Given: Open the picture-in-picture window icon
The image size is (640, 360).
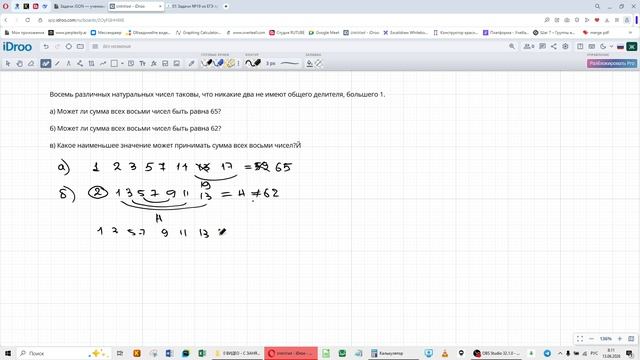Looking at the screenshot, I should [x=592, y=47].
